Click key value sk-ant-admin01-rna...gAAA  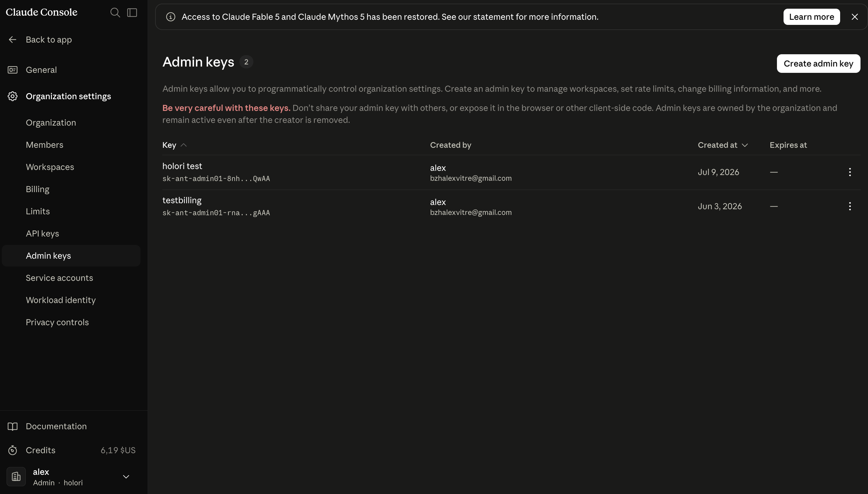pyautogui.click(x=216, y=213)
